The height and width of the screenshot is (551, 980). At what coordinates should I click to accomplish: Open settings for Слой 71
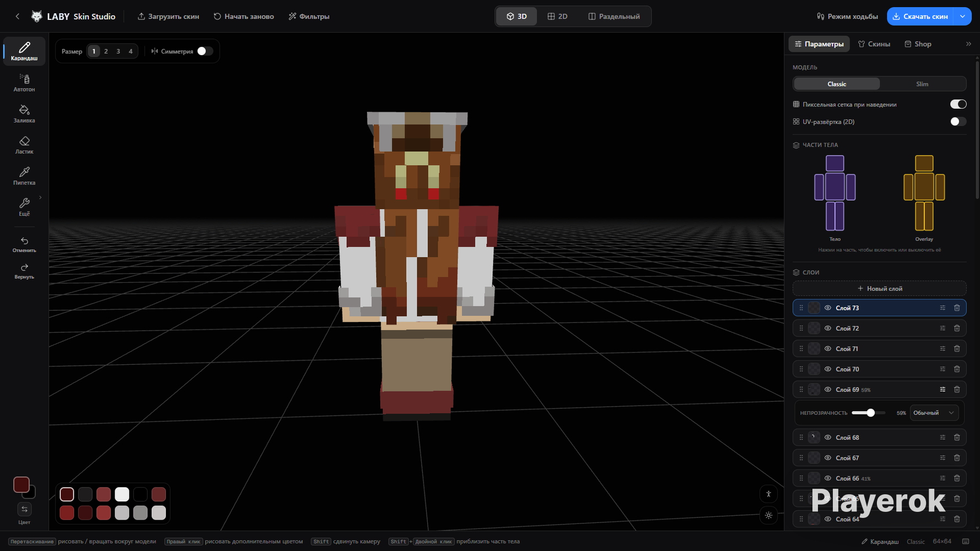tap(943, 349)
